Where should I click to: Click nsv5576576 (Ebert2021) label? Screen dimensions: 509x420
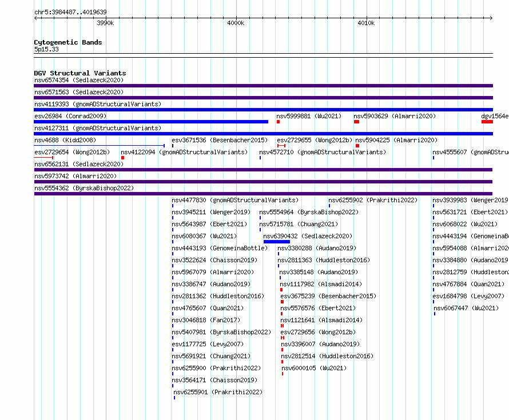(x=318, y=308)
